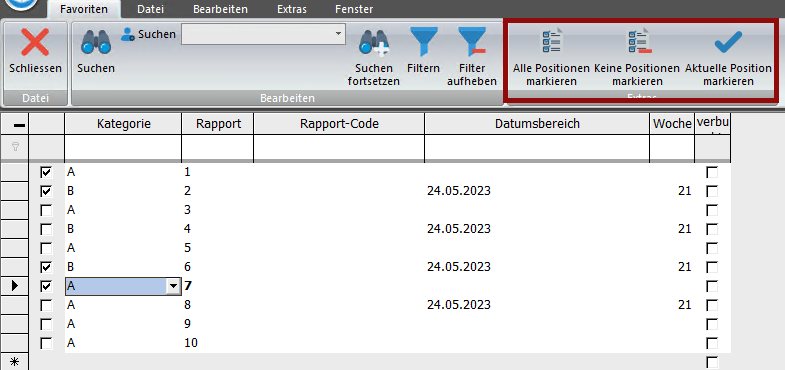Click the grid collapse minus icon

(x=20, y=125)
